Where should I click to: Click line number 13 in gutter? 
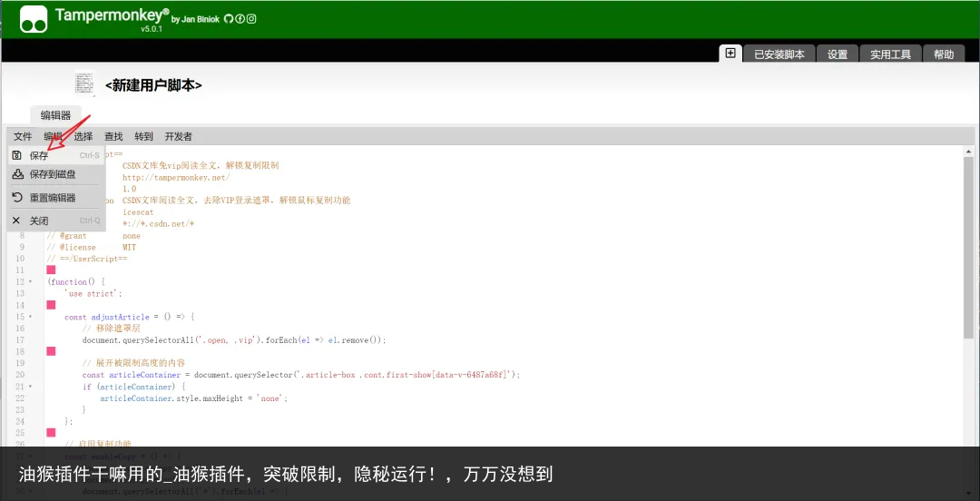click(19, 293)
